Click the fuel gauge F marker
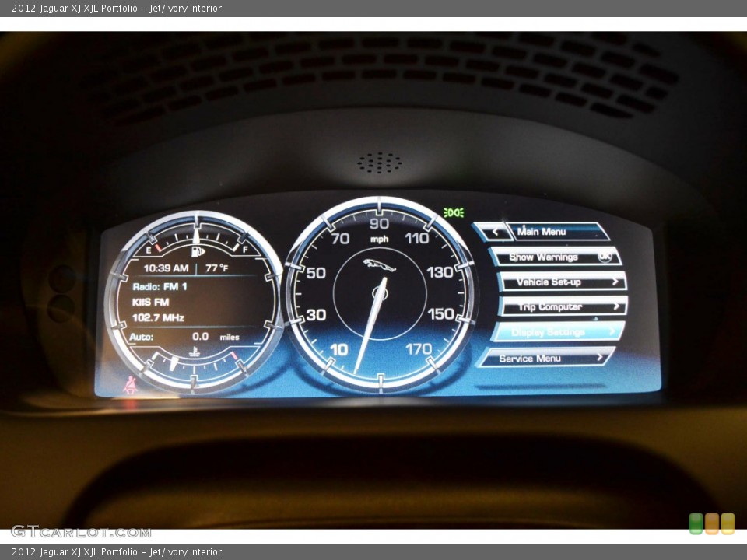747x560 pixels. click(245, 250)
